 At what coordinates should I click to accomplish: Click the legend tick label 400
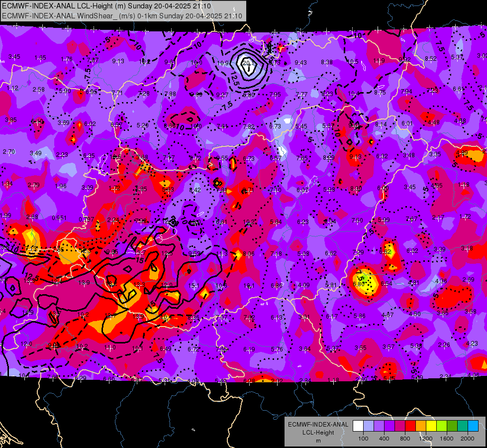(x=384, y=439)
